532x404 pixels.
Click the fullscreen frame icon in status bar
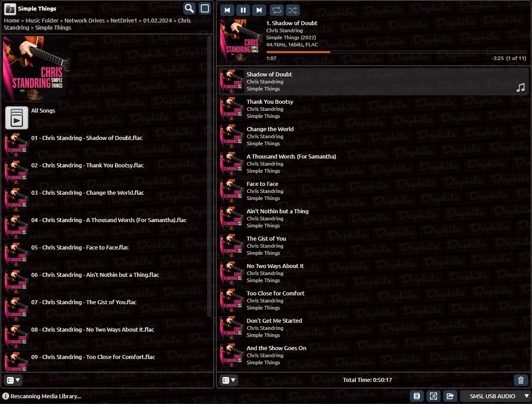click(433, 396)
